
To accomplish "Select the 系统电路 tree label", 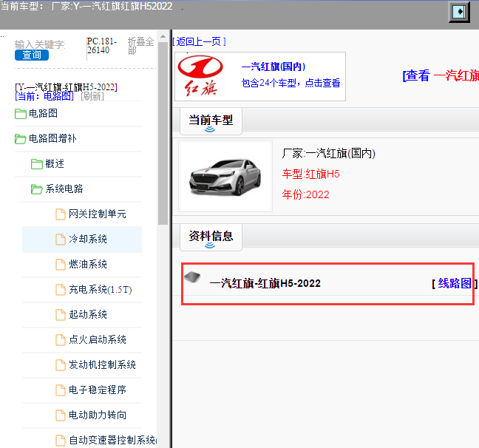I will 64,189.
